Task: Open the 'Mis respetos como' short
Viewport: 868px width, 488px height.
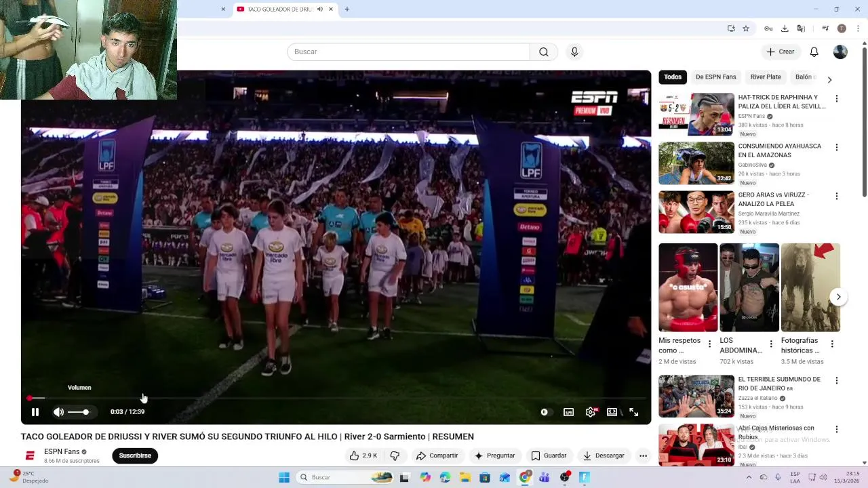Action: [x=688, y=287]
